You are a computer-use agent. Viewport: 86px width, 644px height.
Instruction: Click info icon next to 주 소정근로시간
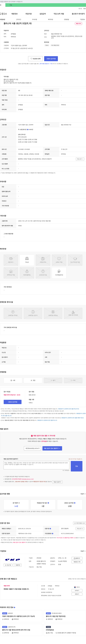coord(28,130)
